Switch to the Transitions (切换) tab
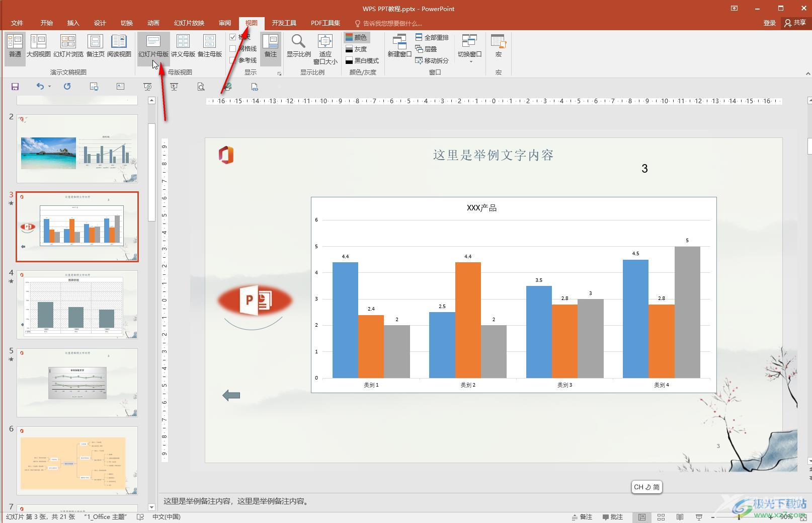This screenshot has height=523, width=812. tap(127, 23)
